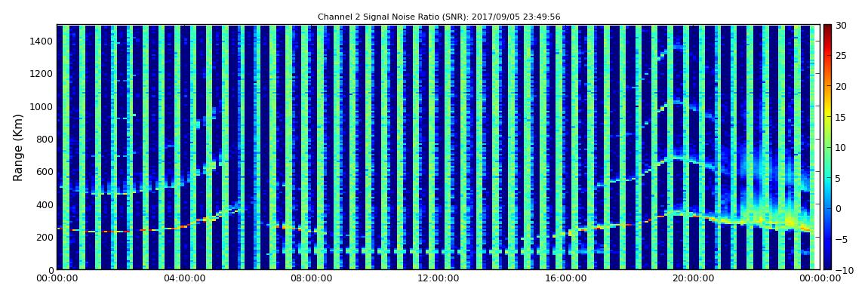The height and width of the screenshot is (307, 868).
Task: Click the colorbar gradient scale
Action: pos(827,147)
